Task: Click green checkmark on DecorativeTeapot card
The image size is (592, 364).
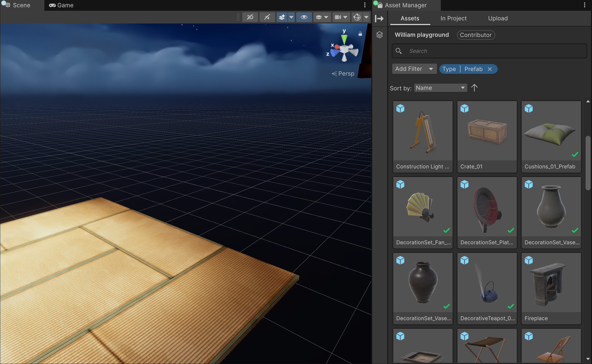Action: (511, 306)
